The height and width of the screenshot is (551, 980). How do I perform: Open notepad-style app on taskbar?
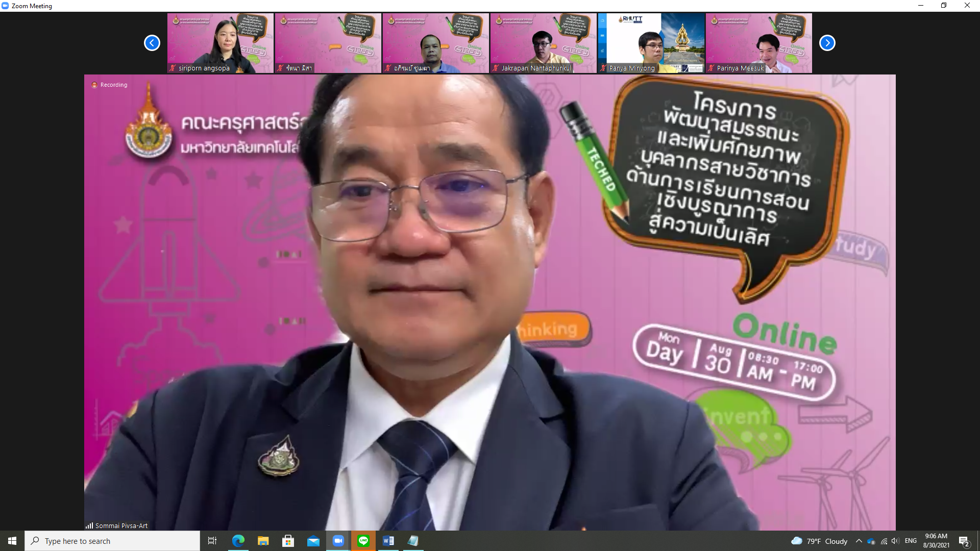[413, 541]
